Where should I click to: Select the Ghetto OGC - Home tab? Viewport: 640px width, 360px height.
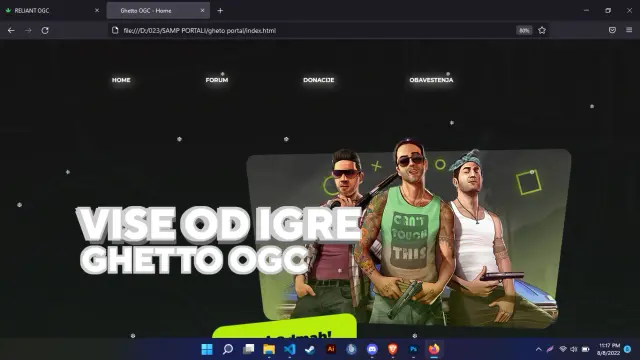(x=158, y=10)
